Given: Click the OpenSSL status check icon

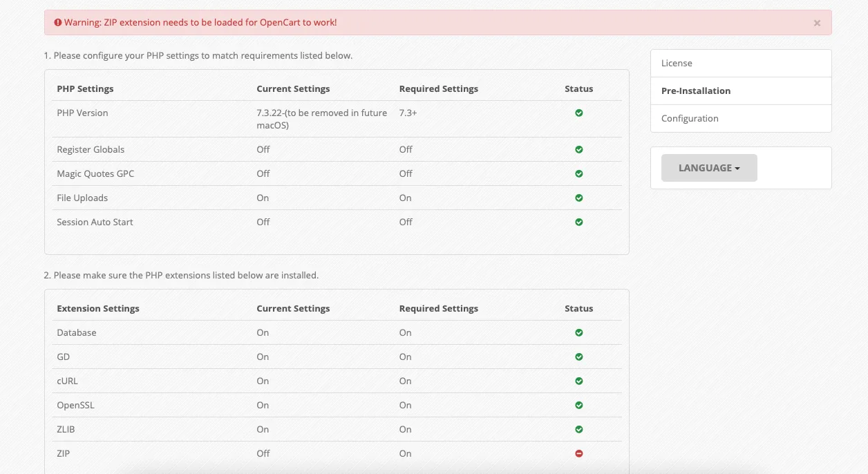Looking at the screenshot, I should (579, 405).
